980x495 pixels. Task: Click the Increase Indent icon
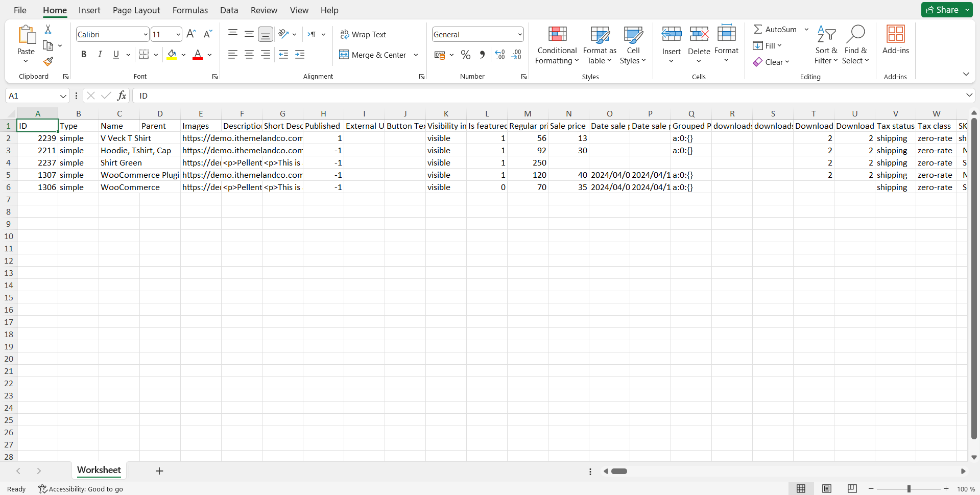click(x=300, y=55)
